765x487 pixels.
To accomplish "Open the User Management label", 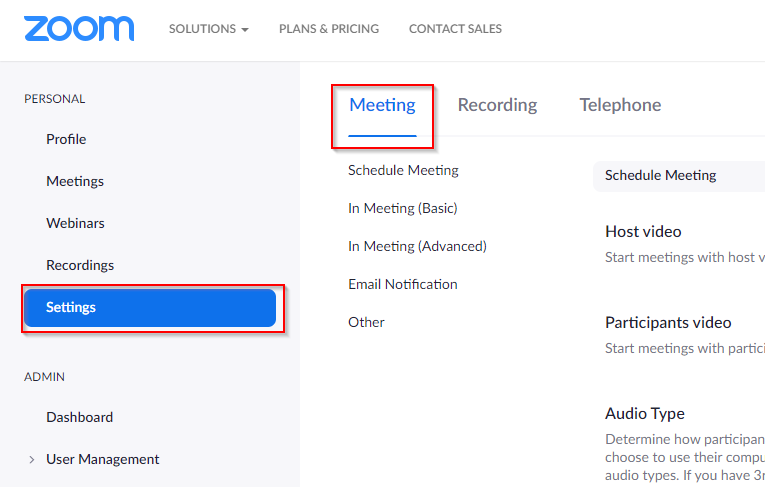I will (x=102, y=459).
